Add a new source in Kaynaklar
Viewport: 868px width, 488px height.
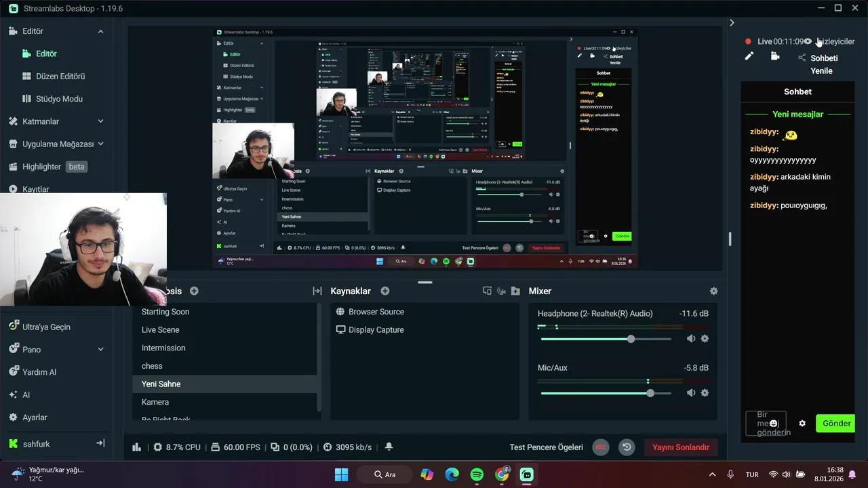[x=385, y=291]
